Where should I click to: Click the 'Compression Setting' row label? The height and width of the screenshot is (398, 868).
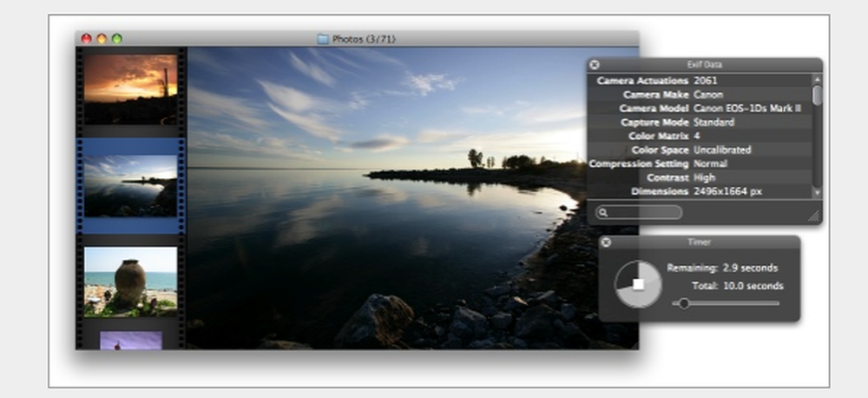point(639,164)
